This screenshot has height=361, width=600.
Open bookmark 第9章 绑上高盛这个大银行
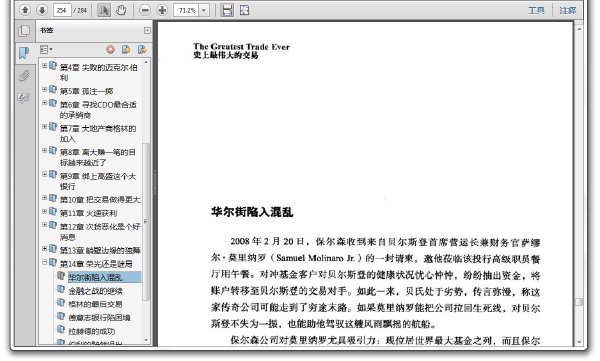(98, 181)
